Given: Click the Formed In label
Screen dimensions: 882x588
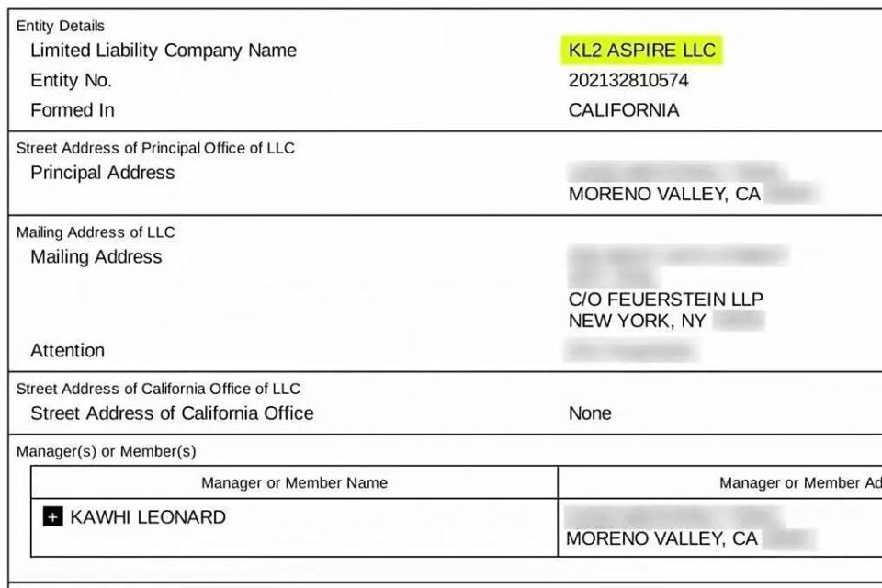Looking at the screenshot, I should click(x=72, y=110).
